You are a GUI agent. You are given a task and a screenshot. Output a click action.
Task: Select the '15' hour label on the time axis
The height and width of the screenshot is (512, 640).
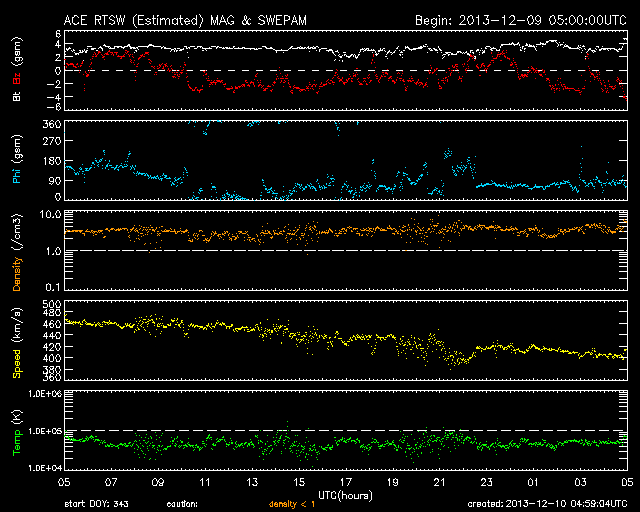(299, 482)
